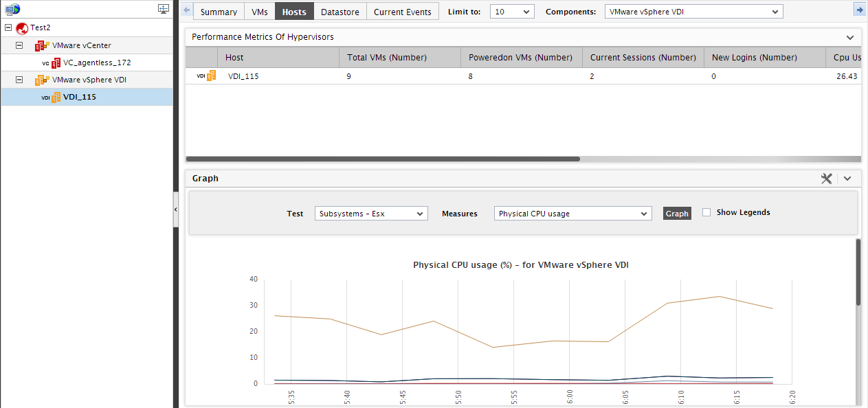
Task: Click the 6:00 time label on the graph axis
Action: (570, 398)
